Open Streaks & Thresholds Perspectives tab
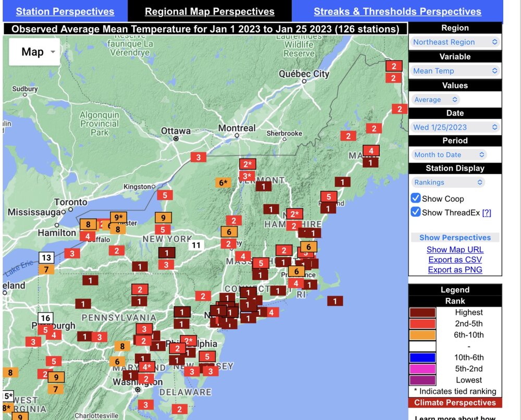Image resolution: width=521 pixels, height=420 pixels. click(398, 11)
